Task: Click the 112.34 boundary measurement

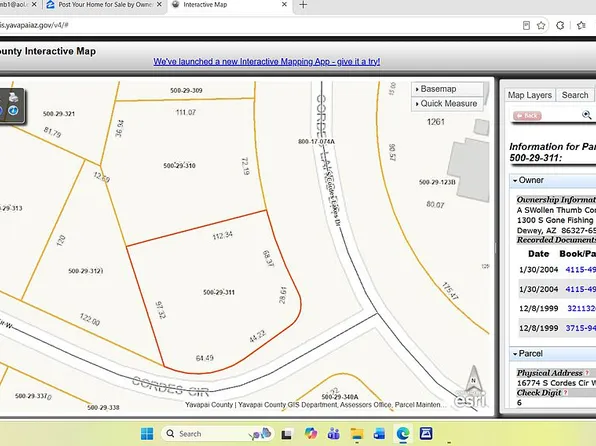Action: click(223, 235)
